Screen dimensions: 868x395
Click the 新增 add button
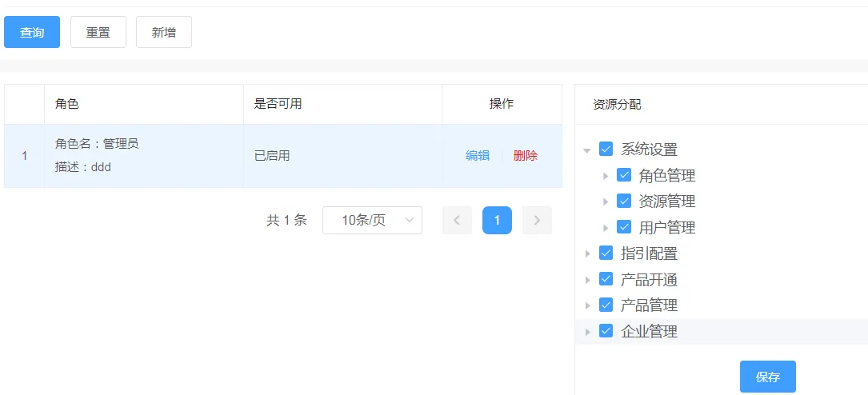[164, 33]
